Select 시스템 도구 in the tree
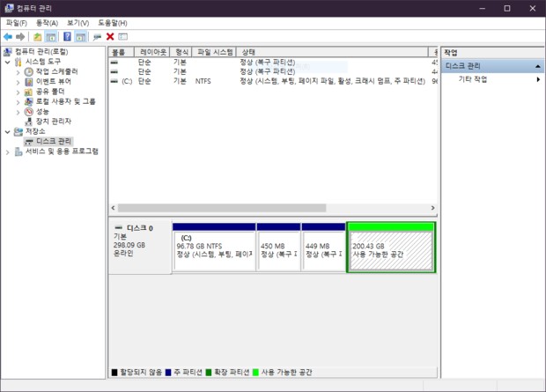 click(43, 62)
